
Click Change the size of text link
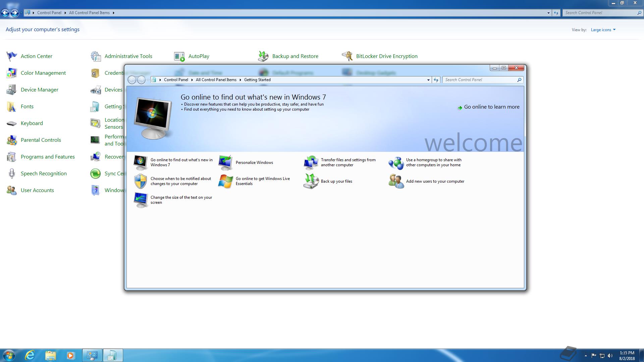(181, 200)
